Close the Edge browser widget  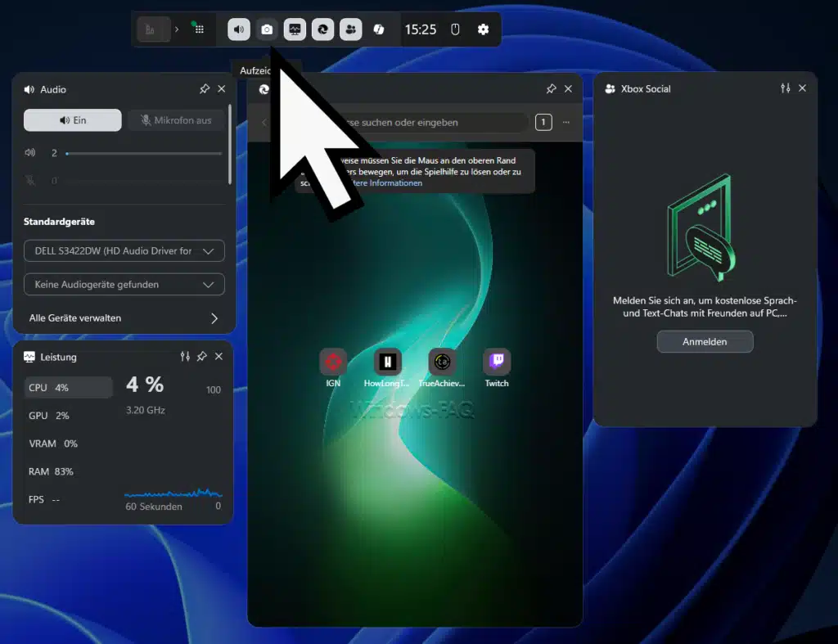click(x=568, y=88)
